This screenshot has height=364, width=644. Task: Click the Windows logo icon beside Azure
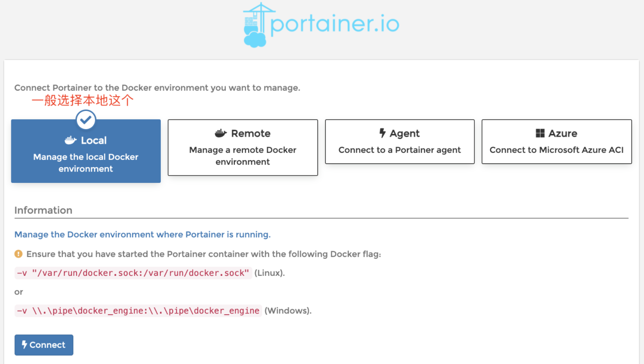tap(540, 133)
